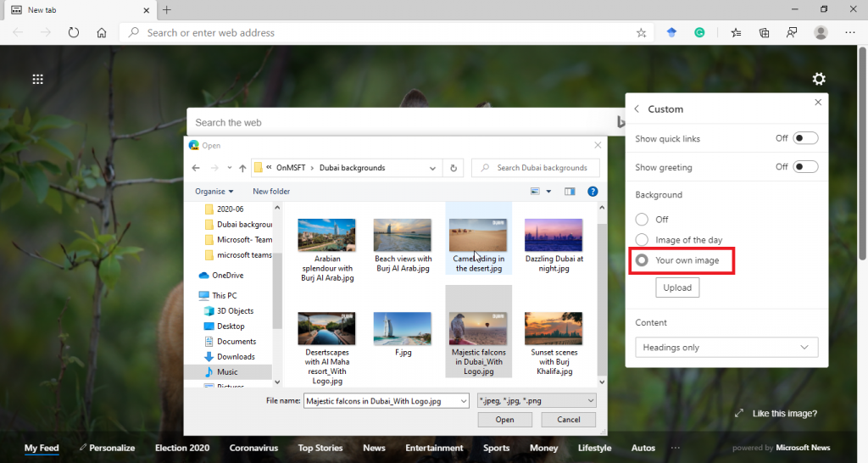The width and height of the screenshot is (868, 463).
Task: Open the Grammarly extension icon
Action: coord(699,33)
